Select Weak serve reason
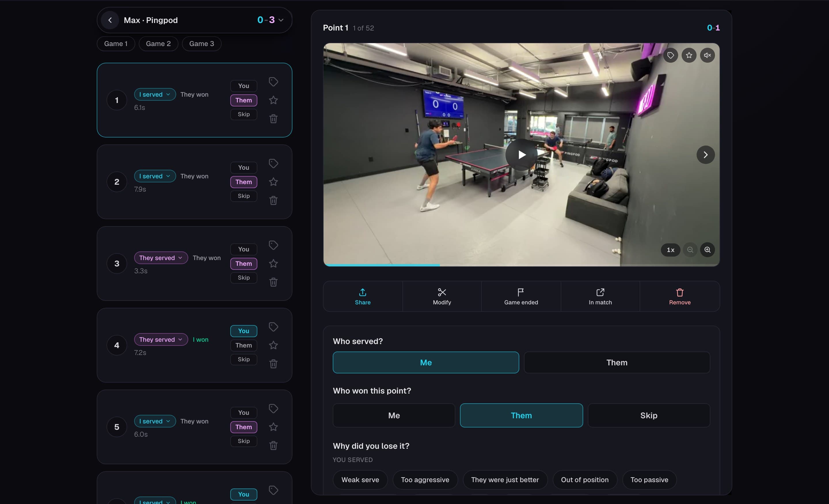829x504 pixels. click(360, 480)
